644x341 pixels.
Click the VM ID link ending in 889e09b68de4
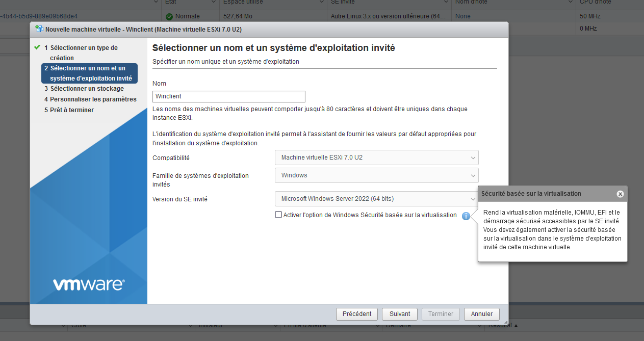[39, 16]
